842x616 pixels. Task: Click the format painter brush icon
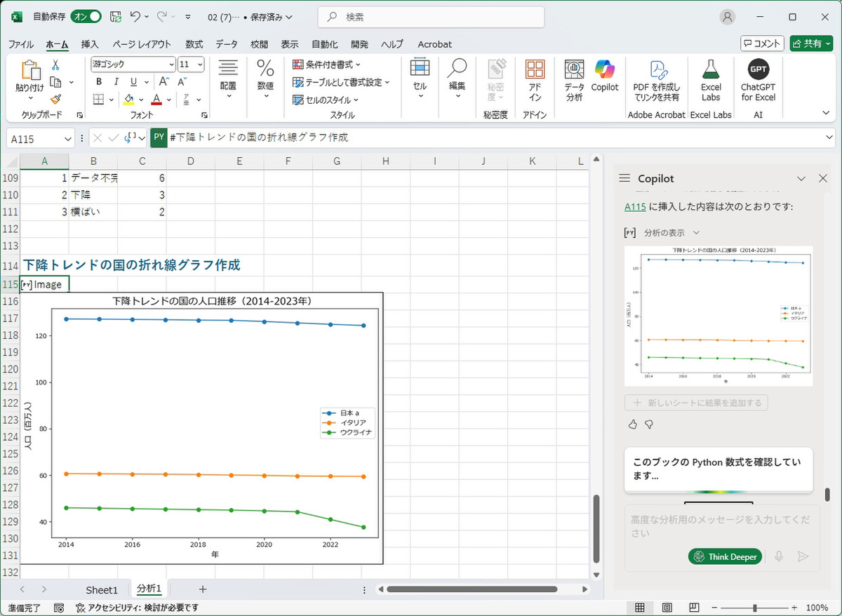coord(56,100)
